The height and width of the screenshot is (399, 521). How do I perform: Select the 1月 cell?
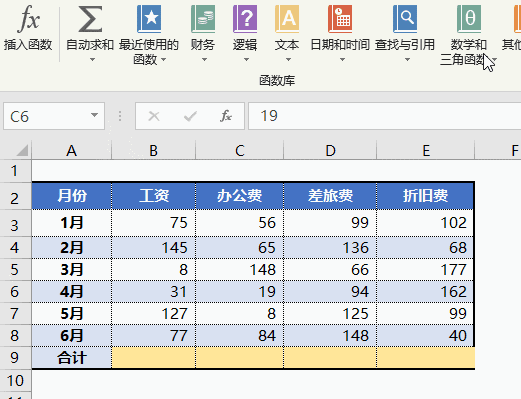(72, 223)
